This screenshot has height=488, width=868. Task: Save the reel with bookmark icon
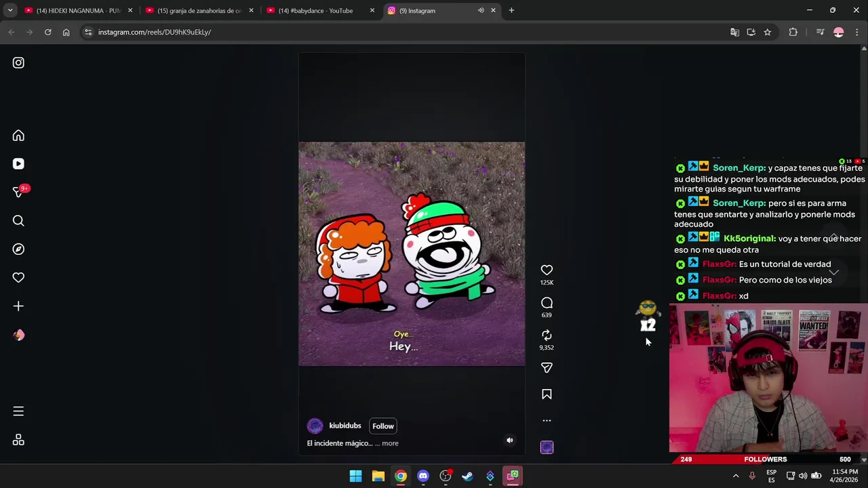pyautogui.click(x=547, y=394)
